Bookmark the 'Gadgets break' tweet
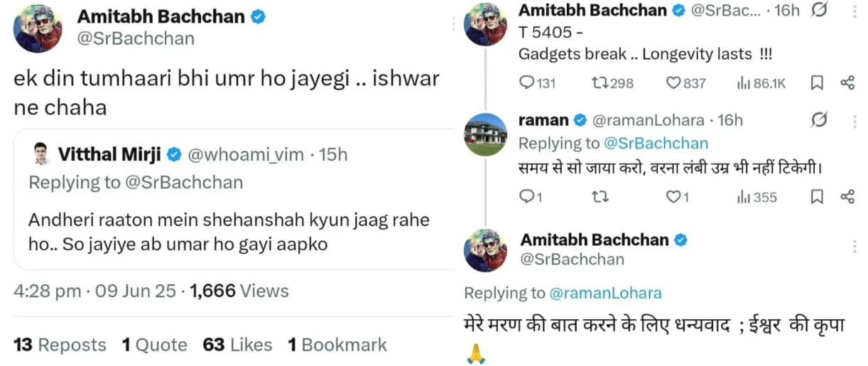Screen dimensions: 868x366 (x=818, y=83)
